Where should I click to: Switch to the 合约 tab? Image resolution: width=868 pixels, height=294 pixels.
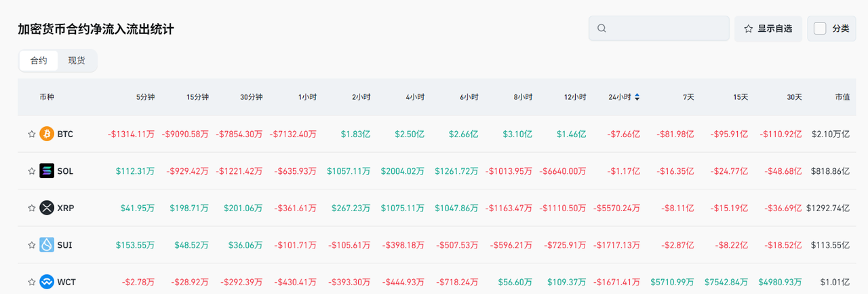39,60
